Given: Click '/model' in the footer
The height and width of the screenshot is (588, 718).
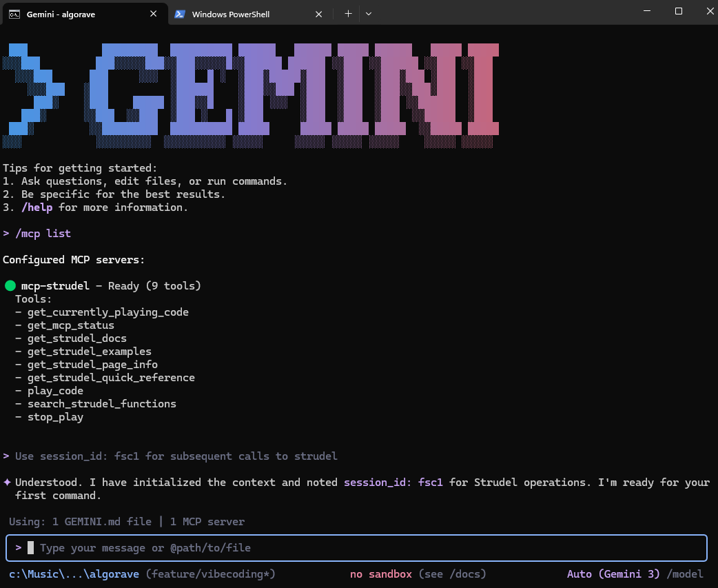Looking at the screenshot, I should [x=685, y=574].
